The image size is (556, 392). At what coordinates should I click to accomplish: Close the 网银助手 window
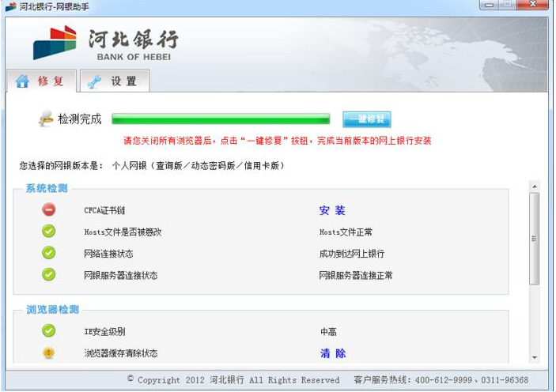[x=532, y=5]
